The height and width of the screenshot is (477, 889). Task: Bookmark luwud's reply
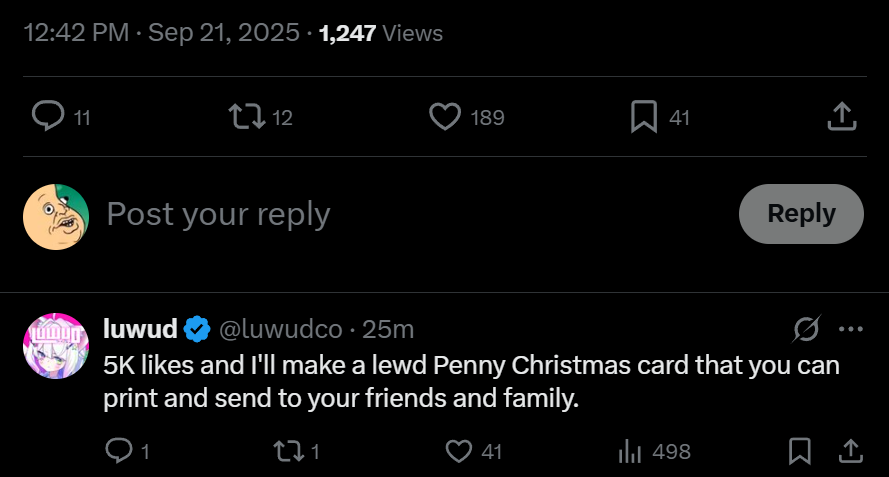point(800,452)
